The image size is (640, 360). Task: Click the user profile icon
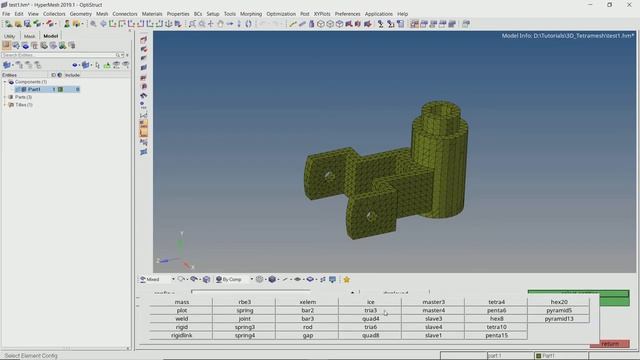(x=67, y=24)
